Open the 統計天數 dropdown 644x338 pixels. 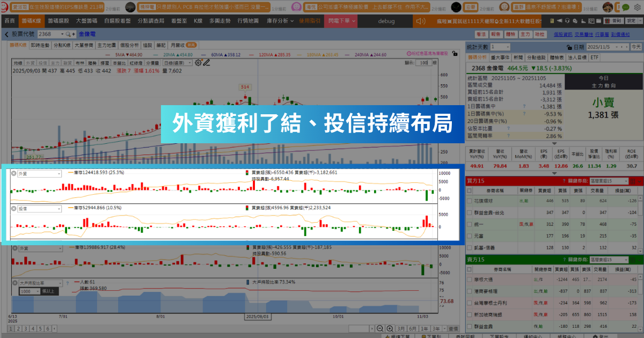click(x=499, y=47)
